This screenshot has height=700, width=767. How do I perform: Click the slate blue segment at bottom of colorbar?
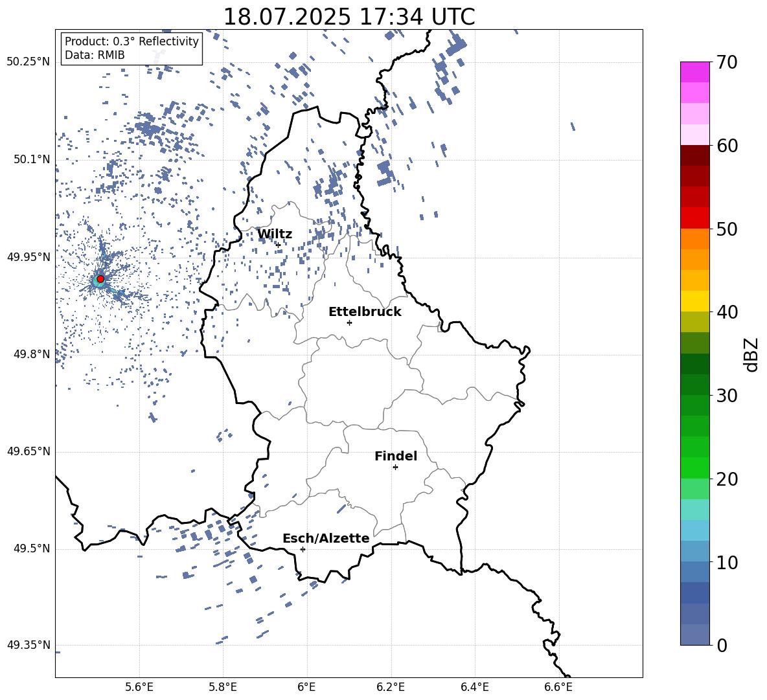point(695,635)
